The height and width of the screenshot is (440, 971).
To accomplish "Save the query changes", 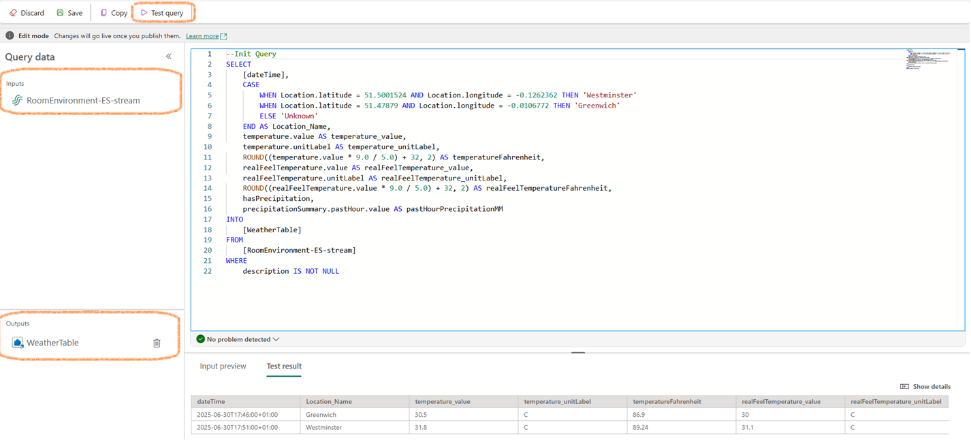I will (x=69, y=12).
